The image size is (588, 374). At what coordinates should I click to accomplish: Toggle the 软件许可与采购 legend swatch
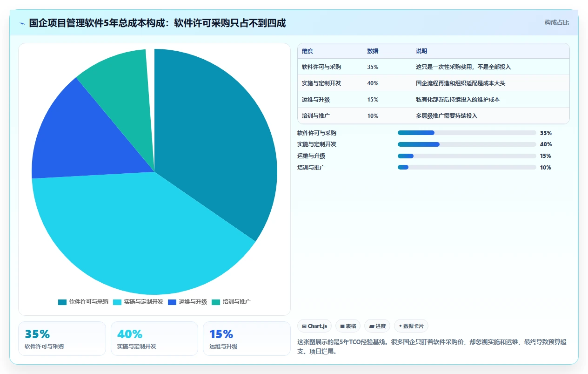[62, 302]
